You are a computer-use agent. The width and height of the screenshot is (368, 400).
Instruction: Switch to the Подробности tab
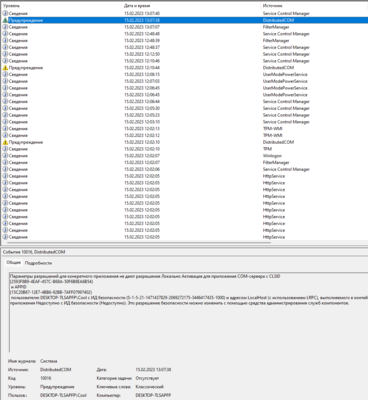pyautogui.click(x=38, y=263)
